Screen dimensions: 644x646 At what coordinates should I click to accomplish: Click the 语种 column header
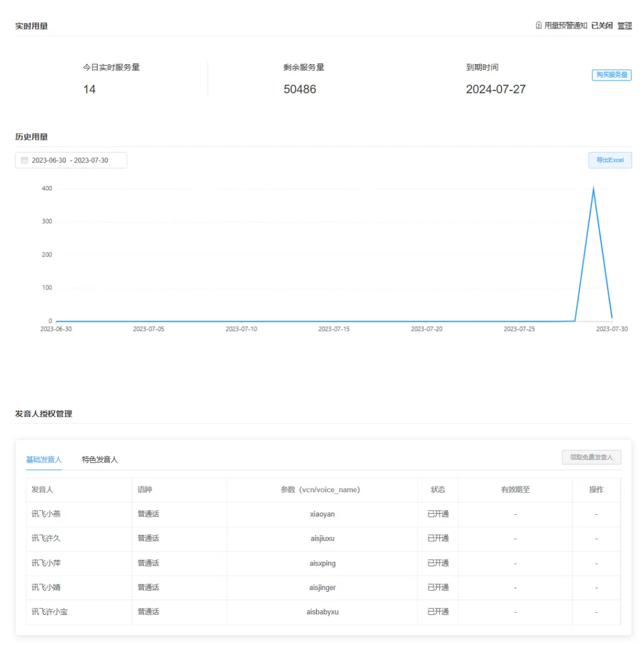(x=145, y=489)
